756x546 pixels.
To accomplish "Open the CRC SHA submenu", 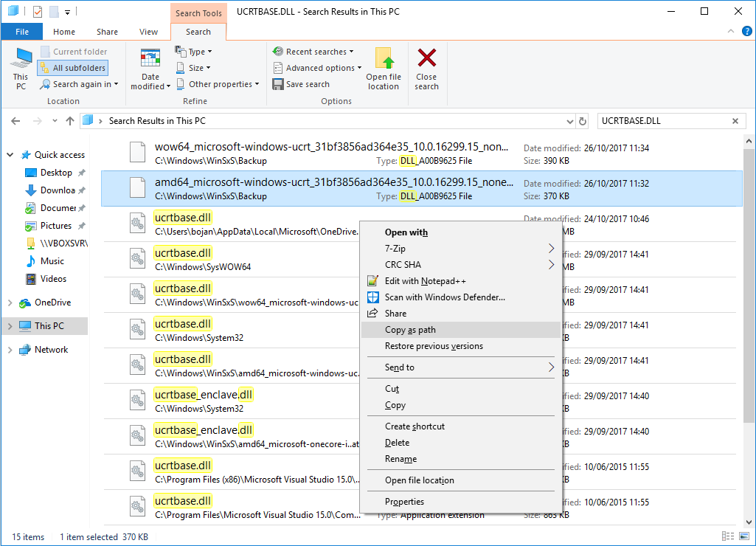I will click(x=460, y=265).
